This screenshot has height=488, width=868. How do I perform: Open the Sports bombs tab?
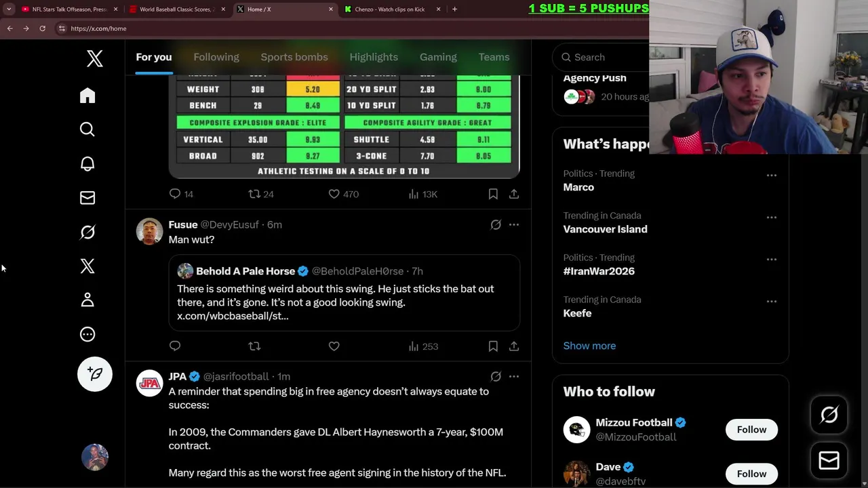(x=294, y=57)
